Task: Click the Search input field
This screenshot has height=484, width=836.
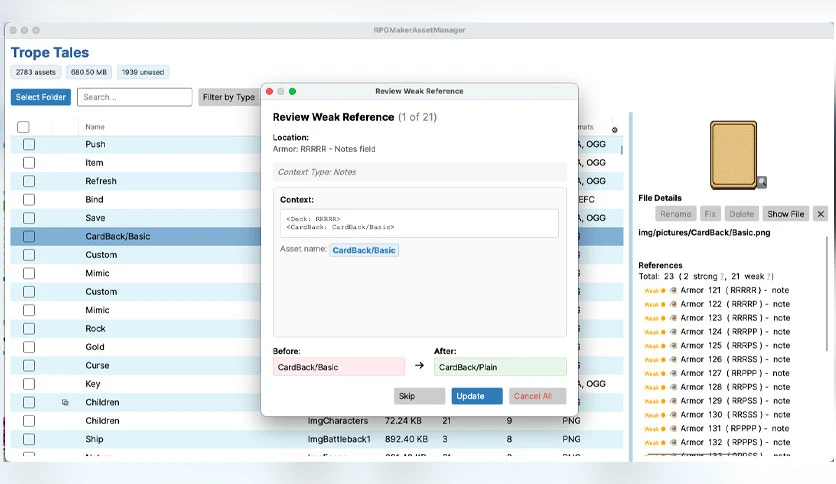Action: pos(134,97)
